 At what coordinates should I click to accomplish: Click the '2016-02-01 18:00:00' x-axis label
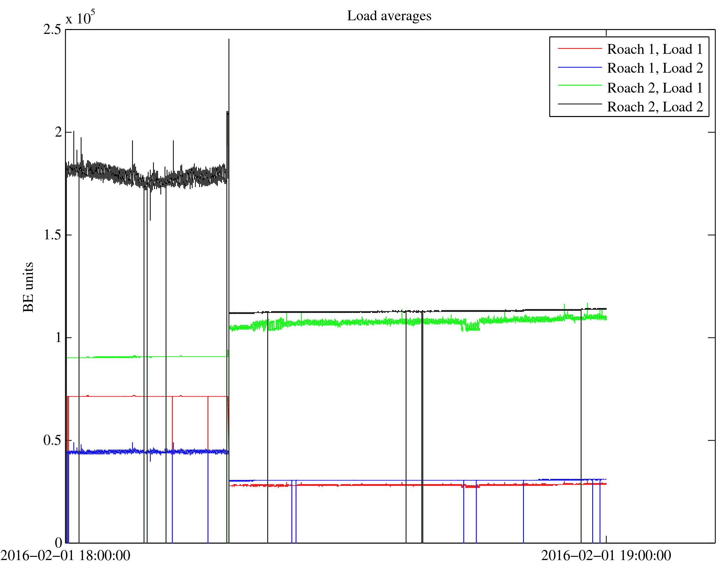tap(65, 556)
